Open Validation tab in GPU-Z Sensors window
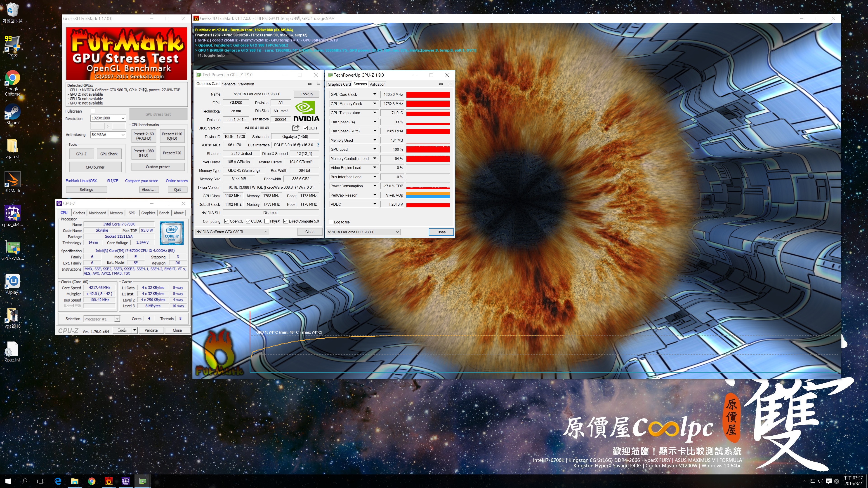This screenshot has width=868, height=488. coord(377,84)
